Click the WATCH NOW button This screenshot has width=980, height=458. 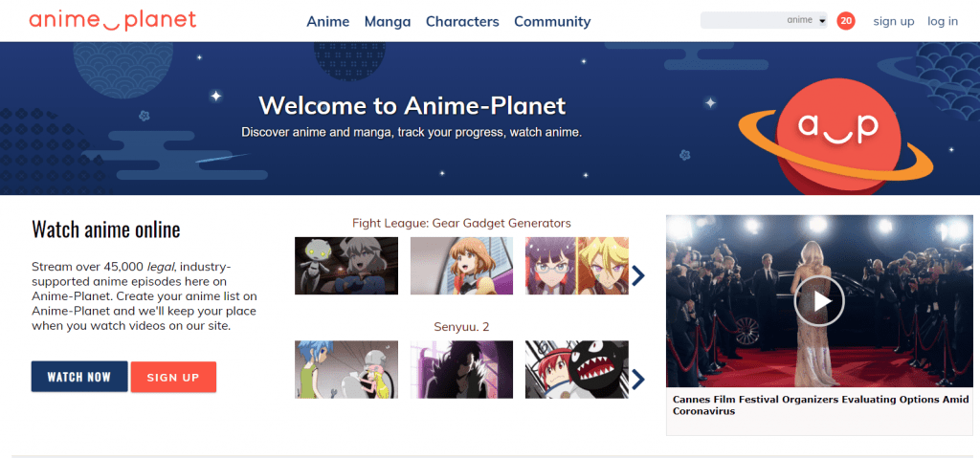pos(79,377)
